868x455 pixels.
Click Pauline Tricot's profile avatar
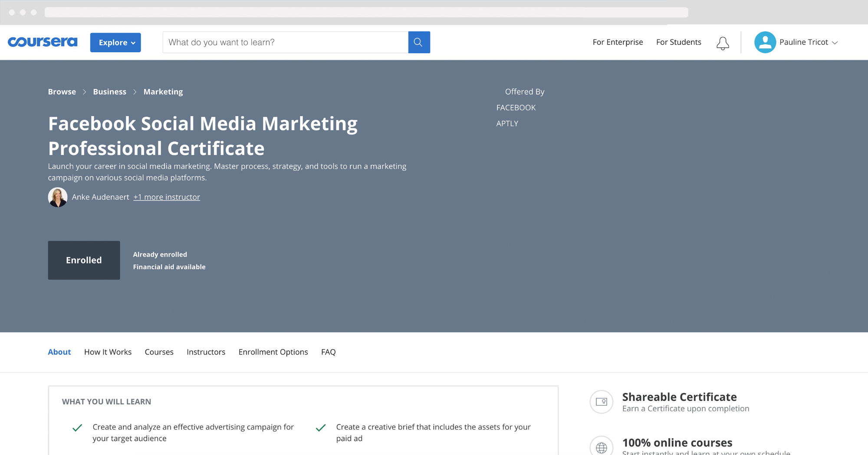765,42
